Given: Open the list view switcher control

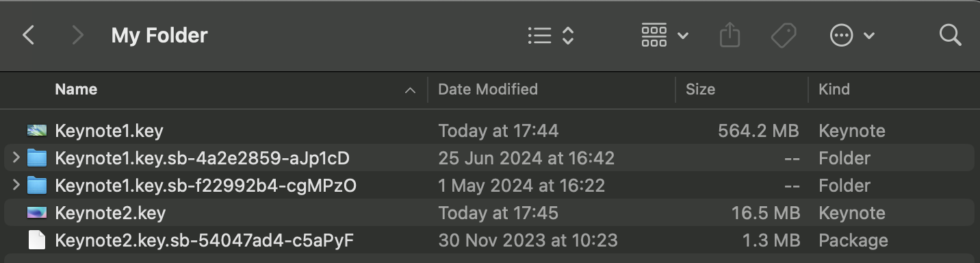Looking at the screenshot, I should (x=550, y=36).
